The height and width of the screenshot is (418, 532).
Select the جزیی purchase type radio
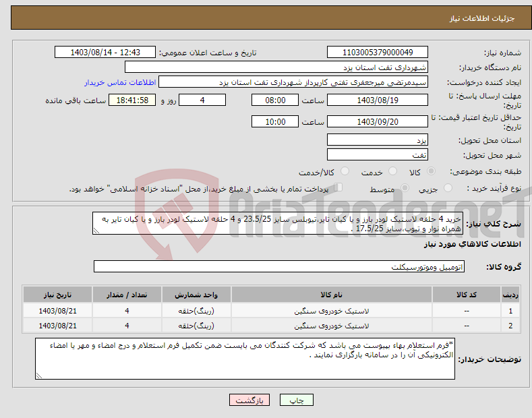pyautogui.click(x=448, y=187)
